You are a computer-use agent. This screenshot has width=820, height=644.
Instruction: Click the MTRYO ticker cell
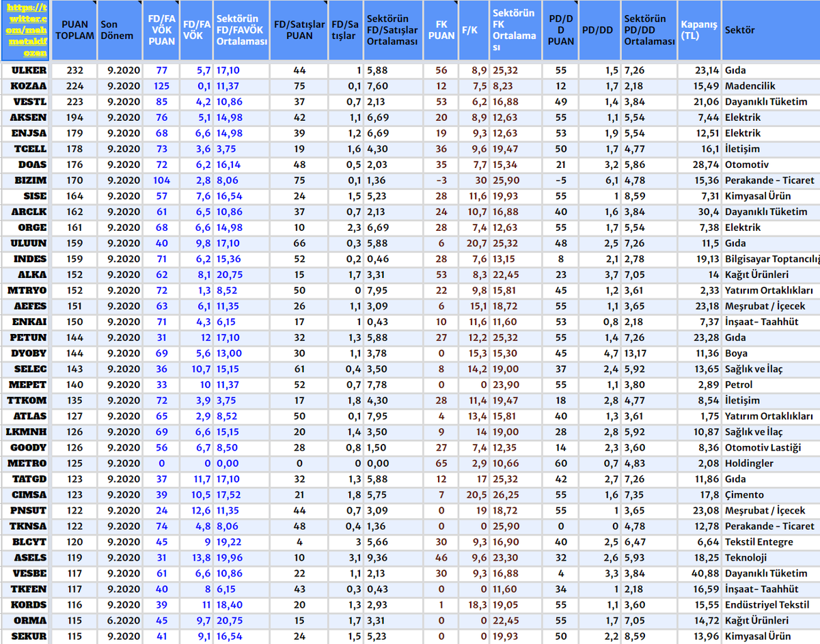coord(26,290)
